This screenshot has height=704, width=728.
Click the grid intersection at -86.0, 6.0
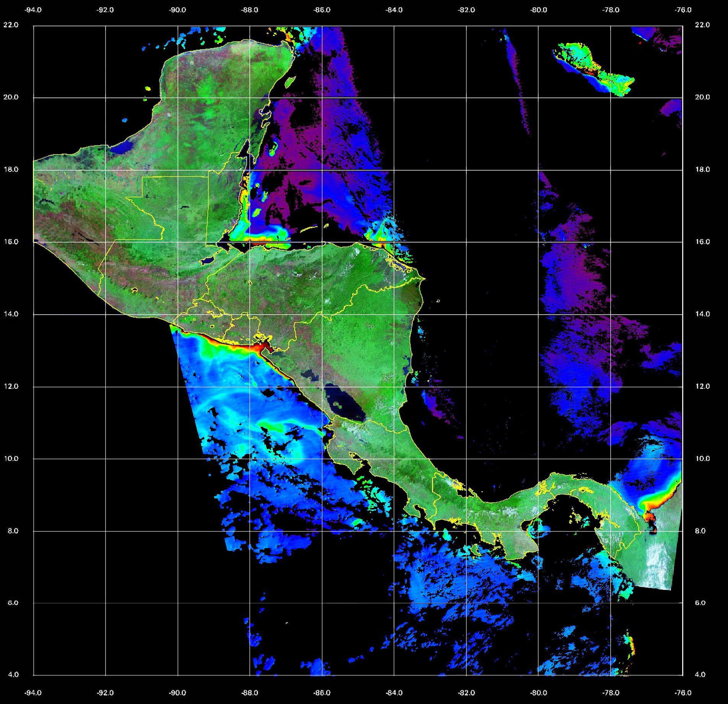coord(322,603)
